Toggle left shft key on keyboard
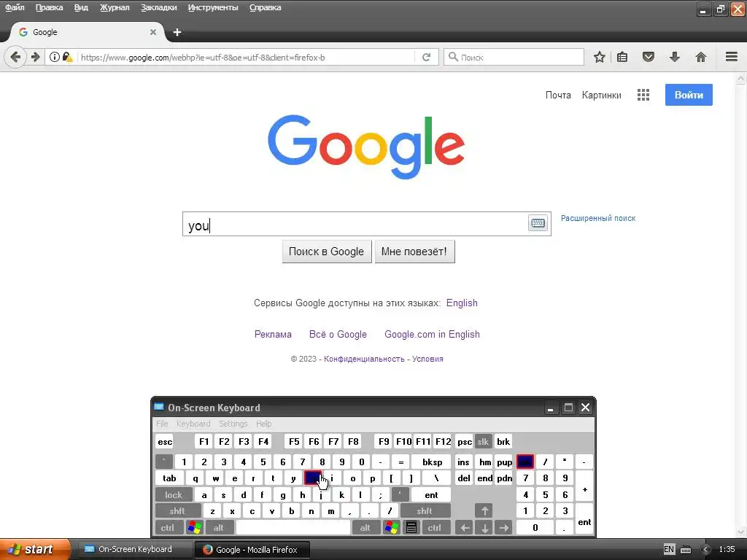The height and width of the screenshot is (560, 747). (177, 511)
